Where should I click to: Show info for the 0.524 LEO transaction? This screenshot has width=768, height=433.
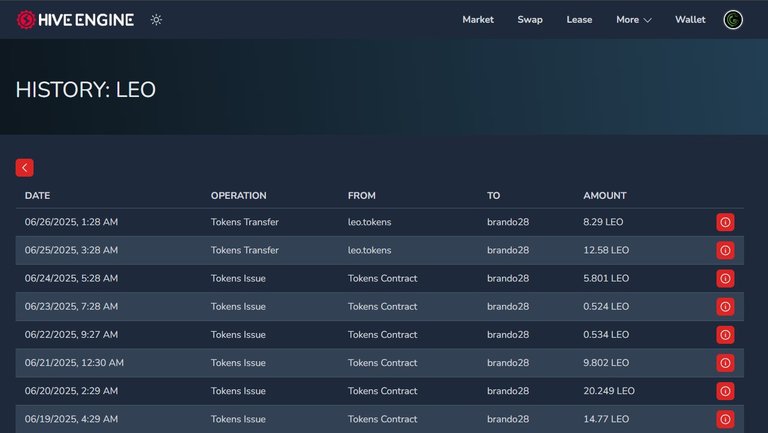point(725,307)
